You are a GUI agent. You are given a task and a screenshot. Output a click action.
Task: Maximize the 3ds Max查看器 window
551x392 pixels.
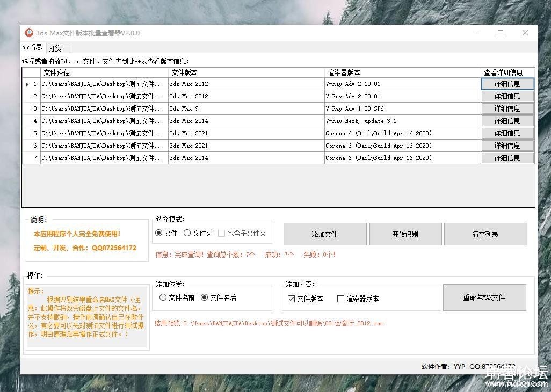coord(501,33)
